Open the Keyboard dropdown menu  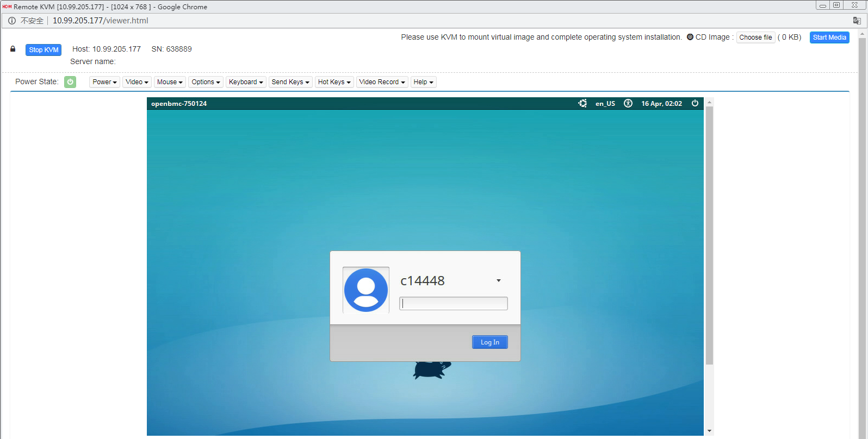point(246,82)
